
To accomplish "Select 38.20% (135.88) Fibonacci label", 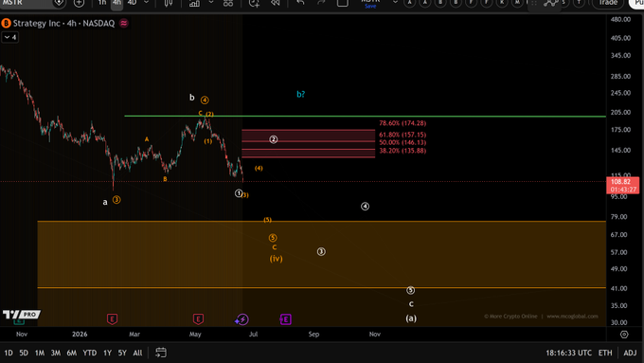I will point(402,151).
